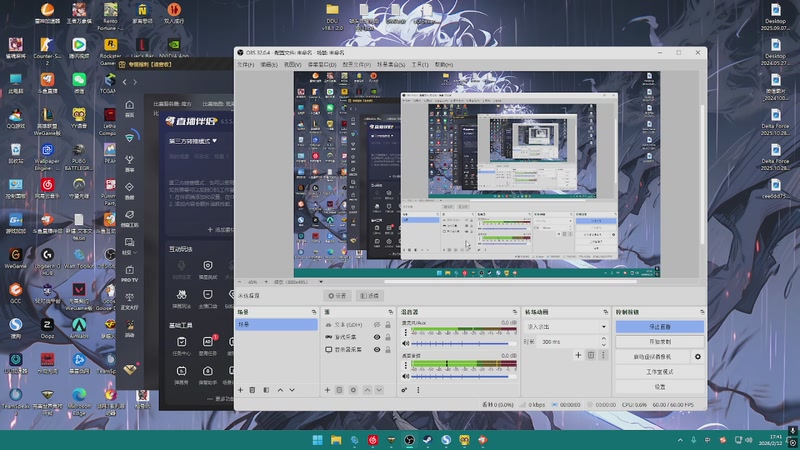Click Start Virtual Camera button
800x450 pixels.
coord(653,357)
